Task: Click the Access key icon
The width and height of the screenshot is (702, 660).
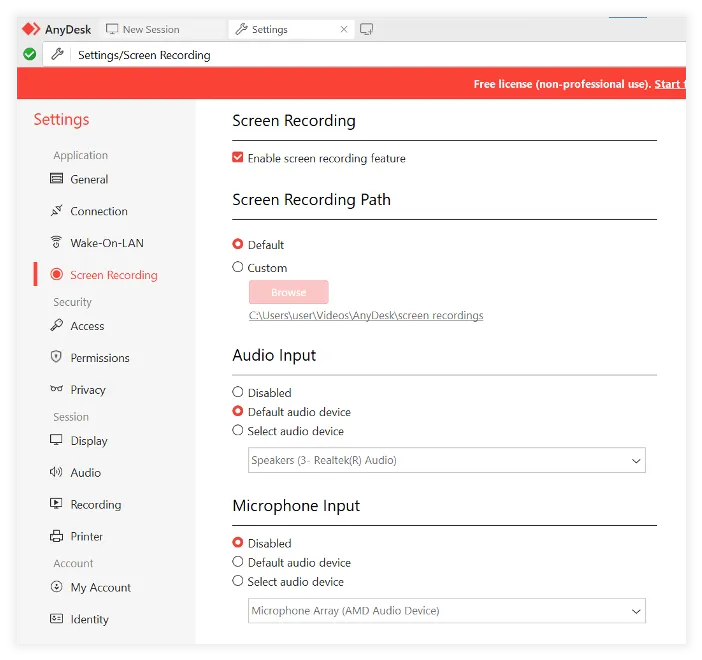Action: click(x=57, y=326)
